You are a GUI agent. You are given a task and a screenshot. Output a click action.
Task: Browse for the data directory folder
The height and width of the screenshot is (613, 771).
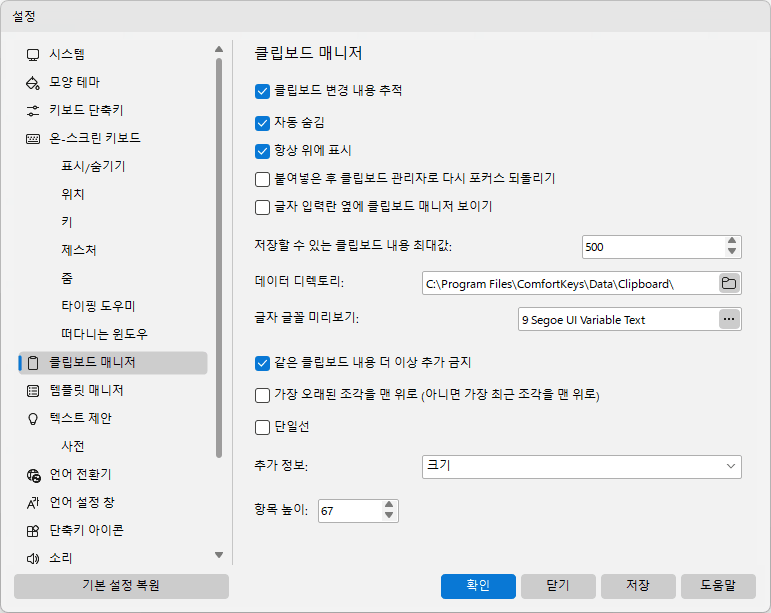729,283
